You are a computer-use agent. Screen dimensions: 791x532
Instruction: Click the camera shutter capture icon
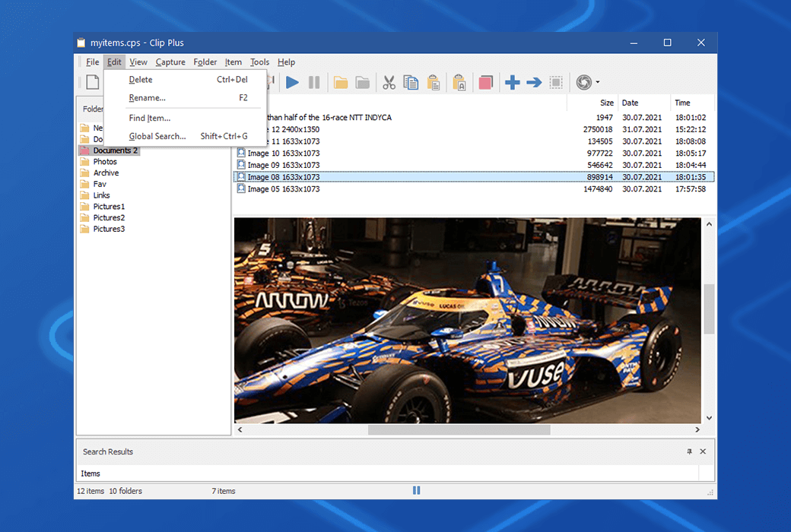click(x=583, y=82)
